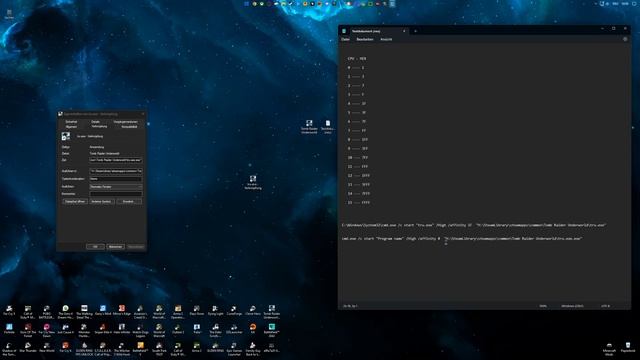The width and height of the screenshot is (640, 360).
Task: Select the CurseForge desktop icon
Action: (x=234, y=311)
